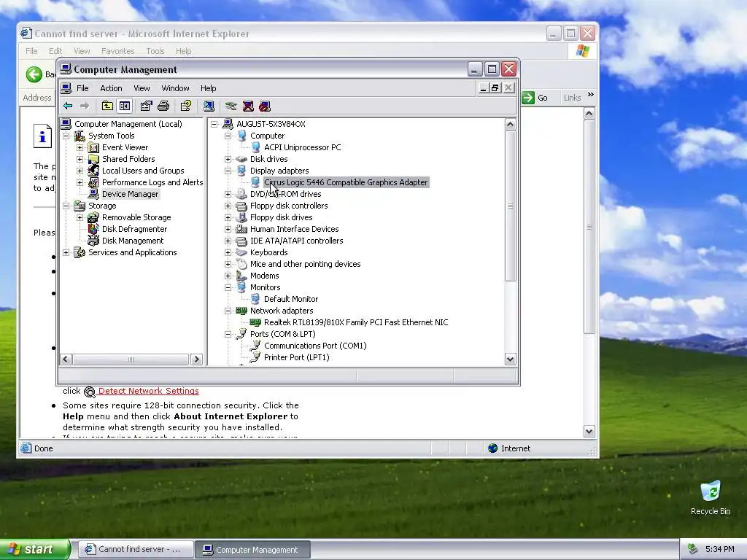
Task: Click the Modems device category icon
Action: pyautogui.click(x=242, y=276)
